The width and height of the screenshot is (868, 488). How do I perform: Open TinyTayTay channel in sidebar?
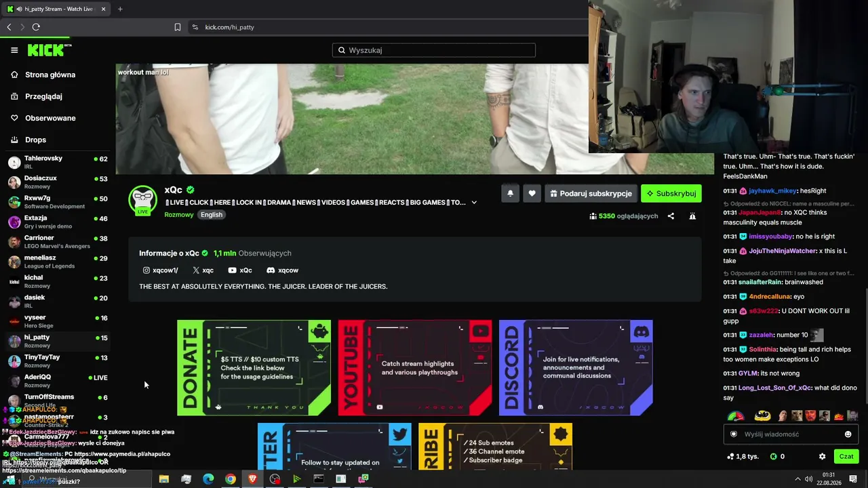point(58,361)
